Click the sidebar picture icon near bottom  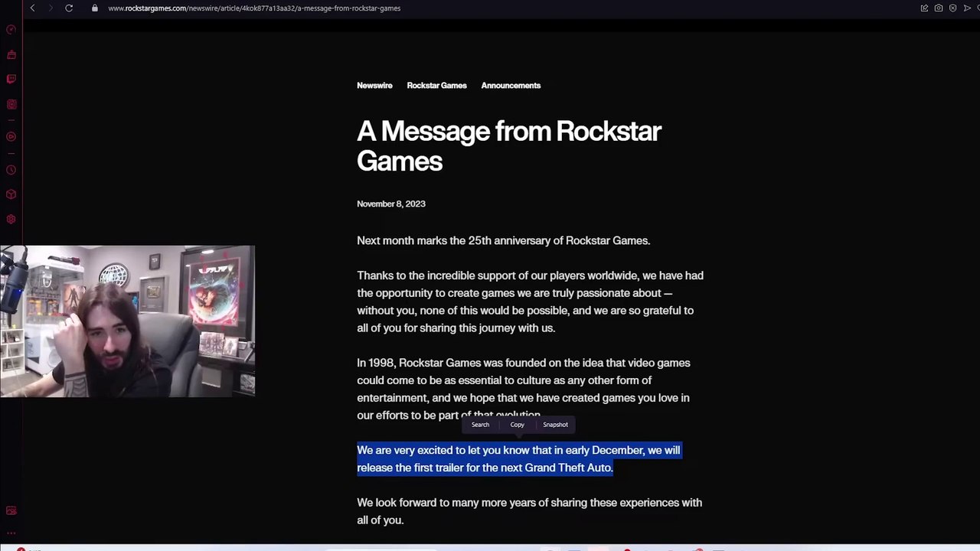point(11,510)
